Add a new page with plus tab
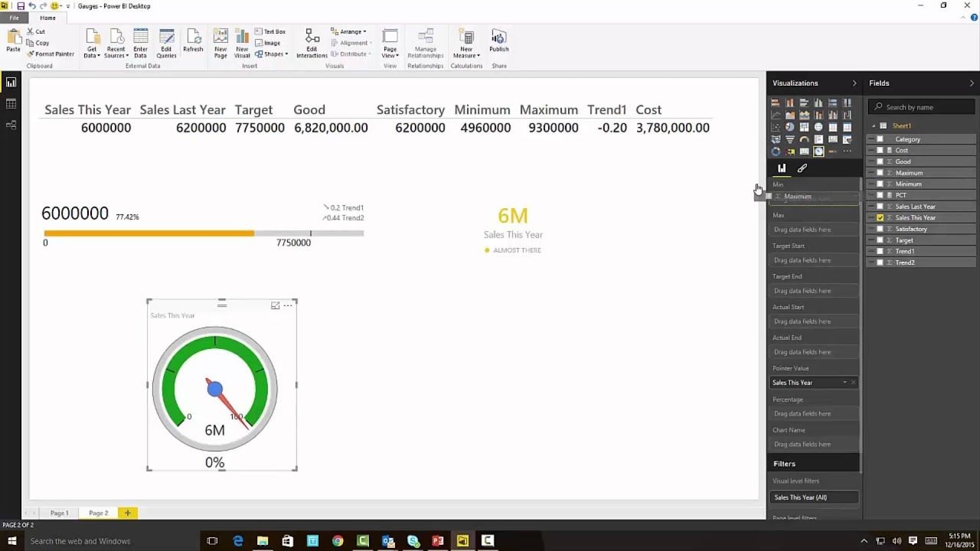This screenshot has height=551, width=980. [x=128, y=513]
